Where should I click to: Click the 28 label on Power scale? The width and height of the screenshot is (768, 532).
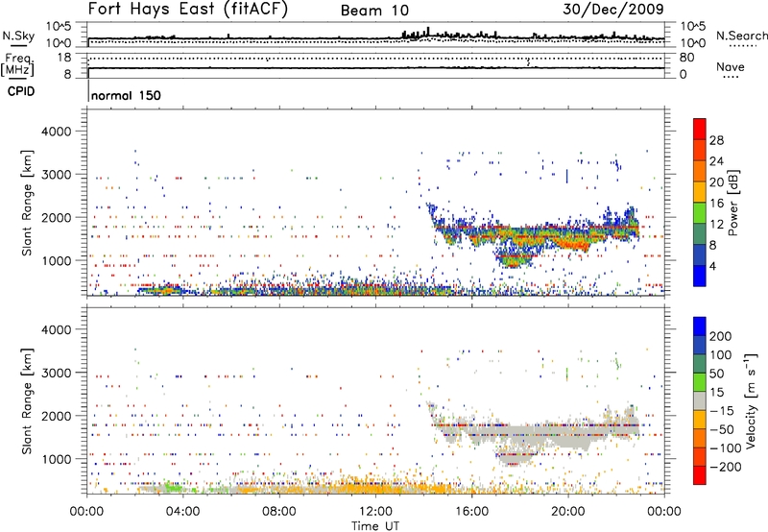(x=716, y=140)
